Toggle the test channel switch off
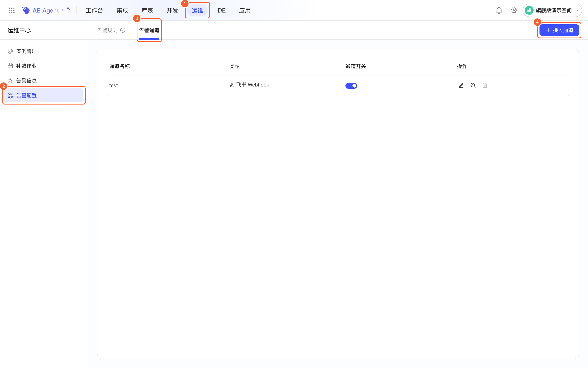Screen dimensions: 588x368 [351, 86]
